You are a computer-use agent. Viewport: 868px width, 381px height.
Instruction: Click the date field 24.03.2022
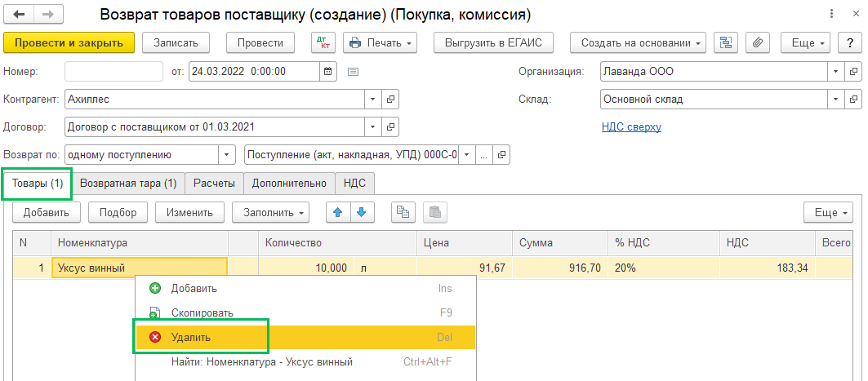254,71
